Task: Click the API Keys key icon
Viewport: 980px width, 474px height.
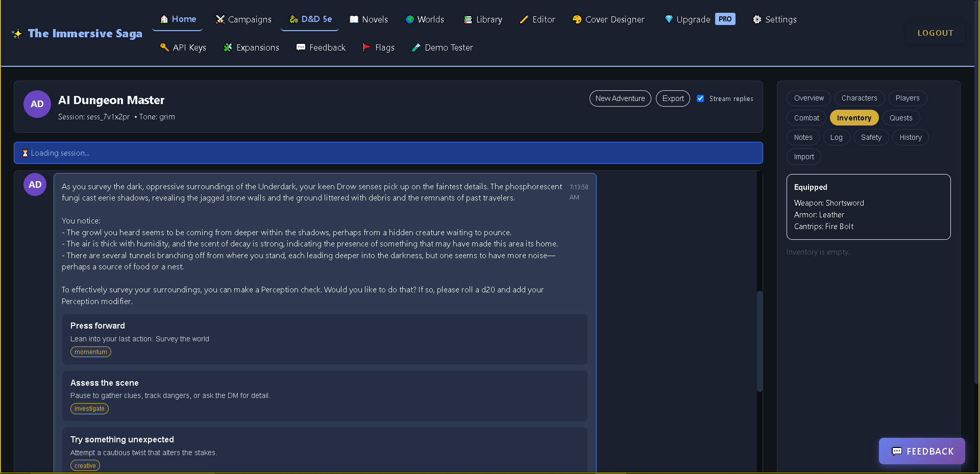Action: click(x=164, y=47)
